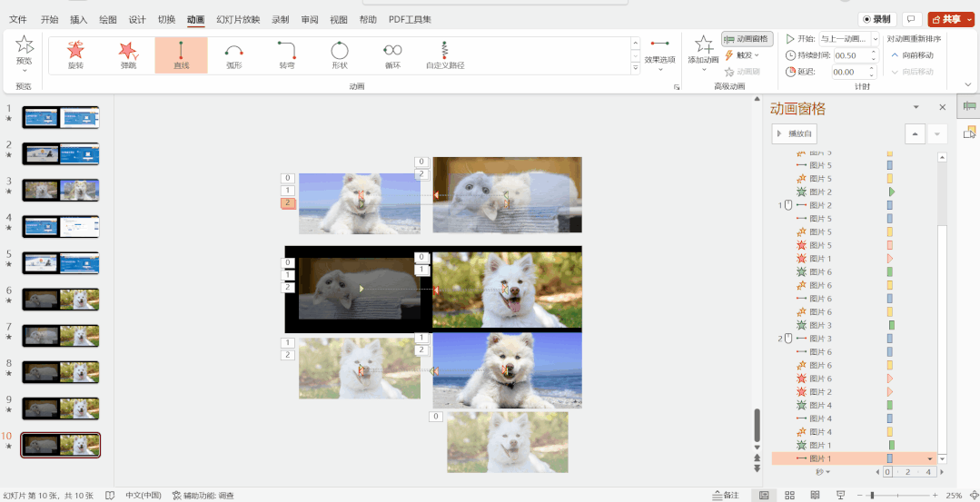Open the 触发 trigger dropdown
The width and height of the screenshot is (980, 502).
(x=742, y=55)
